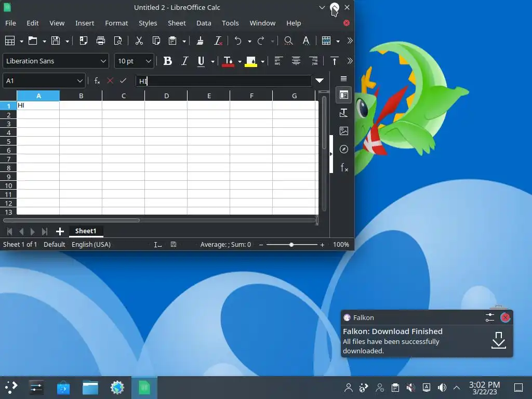
Task: Open sidebar Styles deck
Action: click(344, 113)
